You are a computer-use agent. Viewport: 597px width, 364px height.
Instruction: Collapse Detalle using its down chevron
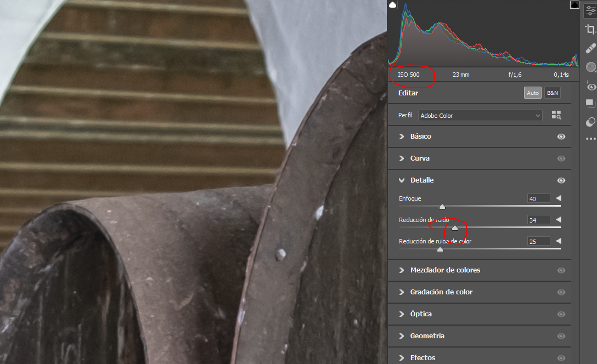(x=401, y=180)
